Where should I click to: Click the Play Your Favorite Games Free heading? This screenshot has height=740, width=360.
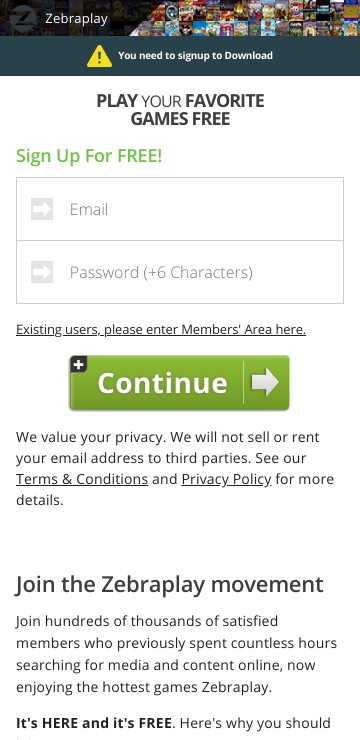(x=180, y=110)
